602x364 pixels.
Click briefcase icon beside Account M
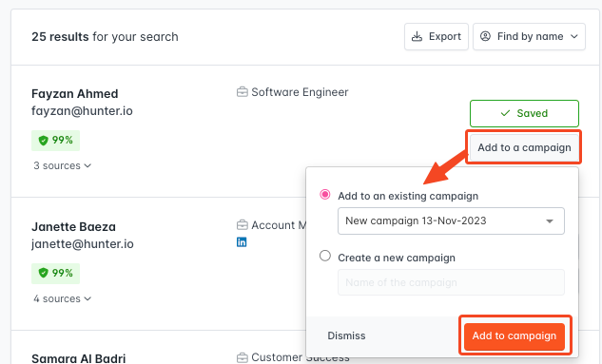click(x=243, y=224)
